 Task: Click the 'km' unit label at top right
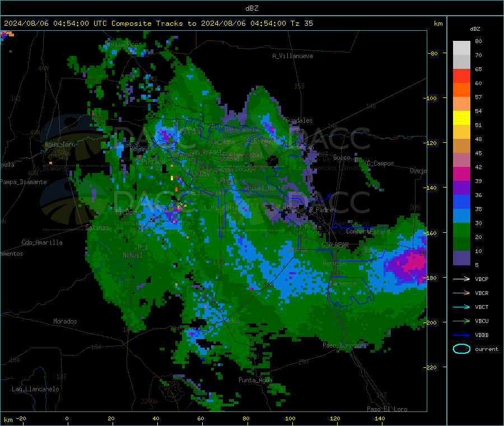click(x=438, y=24)
